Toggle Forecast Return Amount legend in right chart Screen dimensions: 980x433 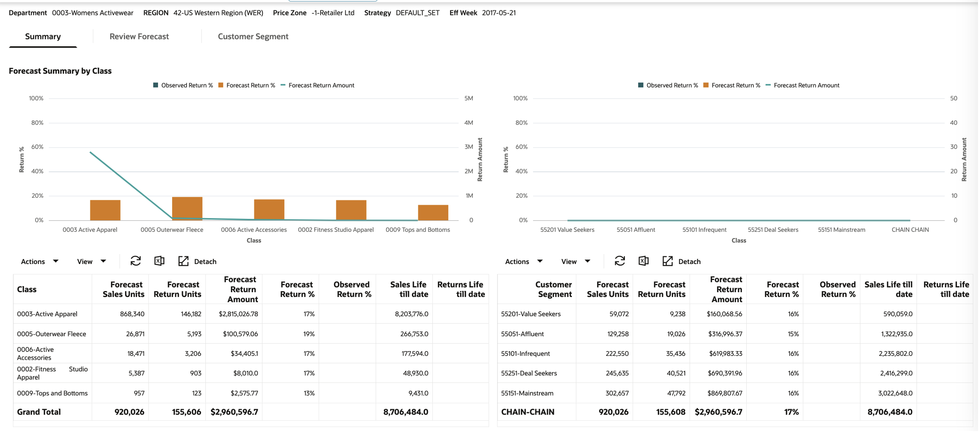[802, 86]
